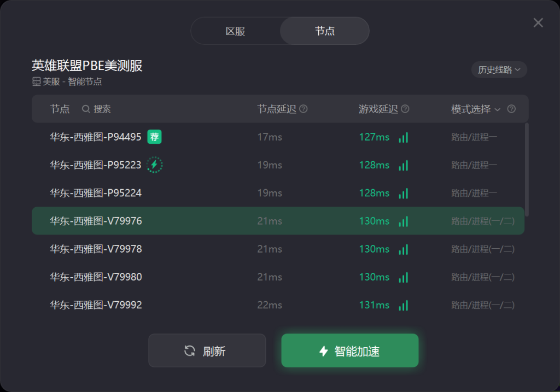The width and height of the screenshot is (560, 392).
Task: Click the 节点延迟 help question icon
Action: 303,109
